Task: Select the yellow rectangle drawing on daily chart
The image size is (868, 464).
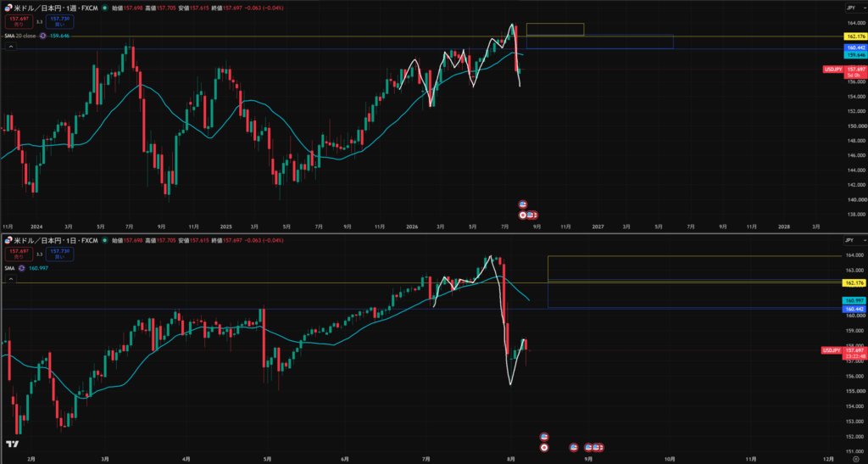Action: click(x=695, y=269)
